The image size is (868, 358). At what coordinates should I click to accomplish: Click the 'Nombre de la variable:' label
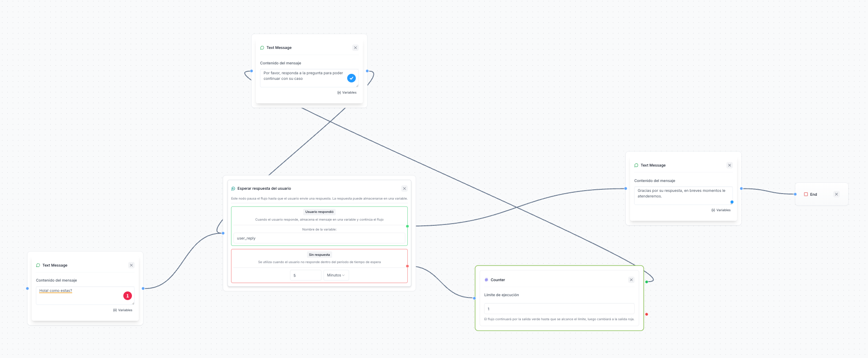click(319, 230)
